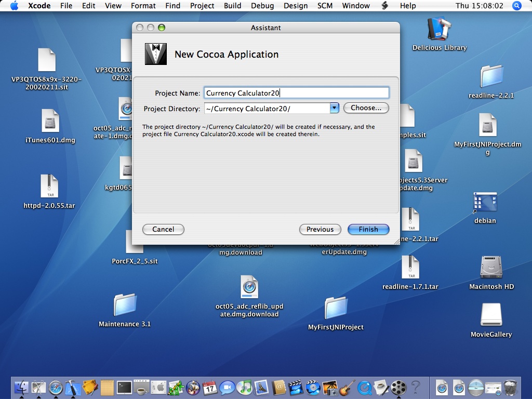The image size is (532, 399).
Task: Launch iPhoto icon in the Dock
Action: (330, 388)
